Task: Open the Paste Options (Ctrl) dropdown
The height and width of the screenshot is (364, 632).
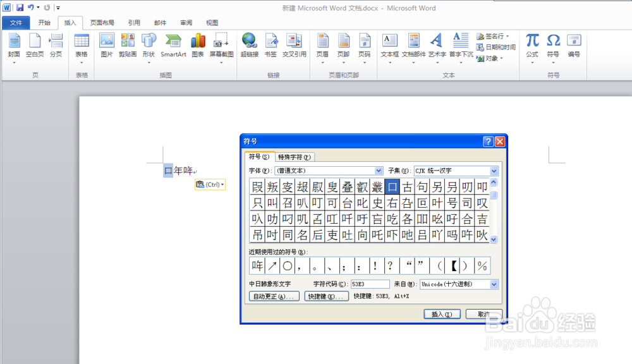Action: coord(210,185)
